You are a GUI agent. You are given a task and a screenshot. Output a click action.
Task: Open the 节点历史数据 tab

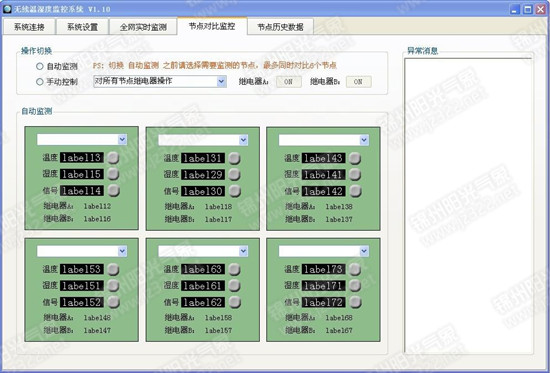pyautogui.click(x=280, y=27)
